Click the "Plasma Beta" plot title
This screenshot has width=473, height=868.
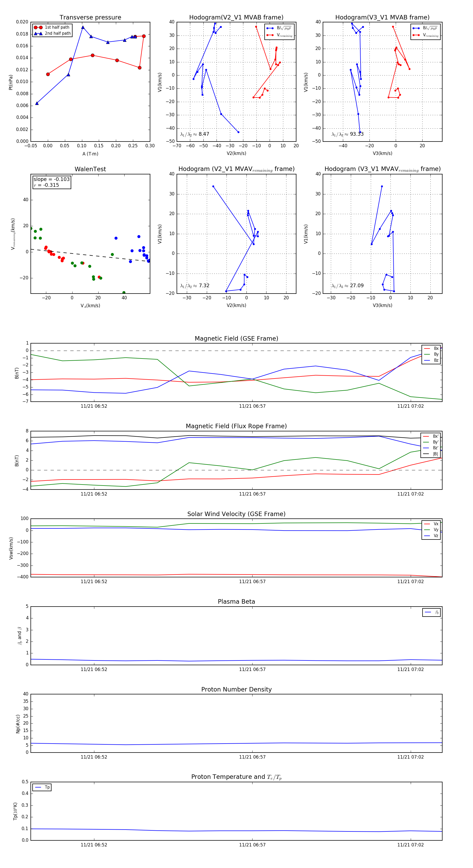pos(236,602)
